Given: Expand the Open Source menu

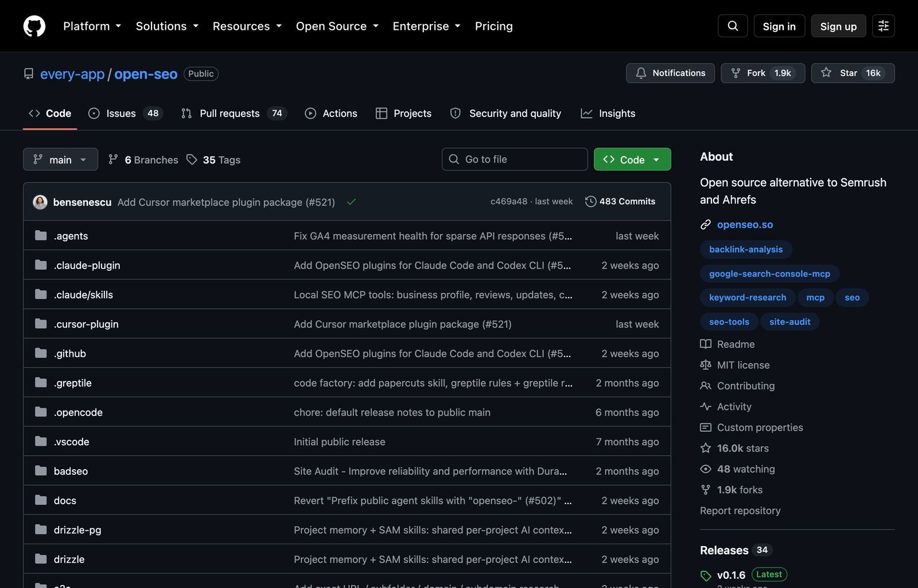Looking at the screenshot, I should (337, 26).
